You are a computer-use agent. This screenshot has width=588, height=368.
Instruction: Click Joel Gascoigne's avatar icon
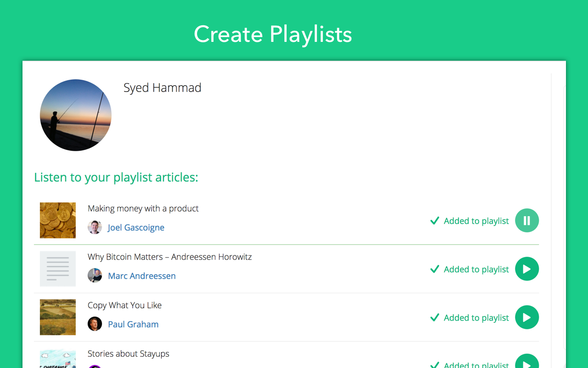[95, 227]
